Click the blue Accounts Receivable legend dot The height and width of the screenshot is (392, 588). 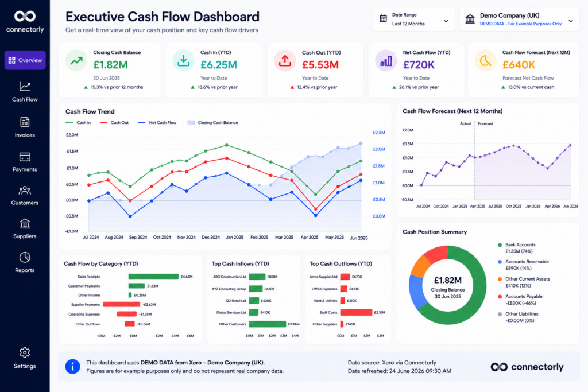pos(500,262)
